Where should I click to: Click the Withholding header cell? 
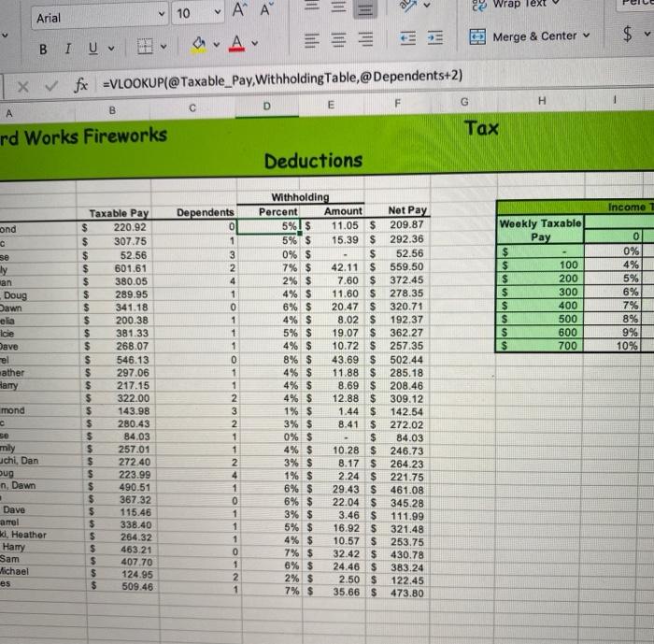click(x=300, y=197)
